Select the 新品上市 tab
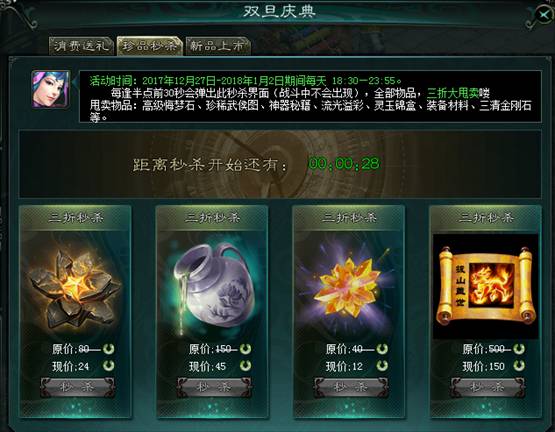Viewport: 555px width, 432px height. pos(217,46)
